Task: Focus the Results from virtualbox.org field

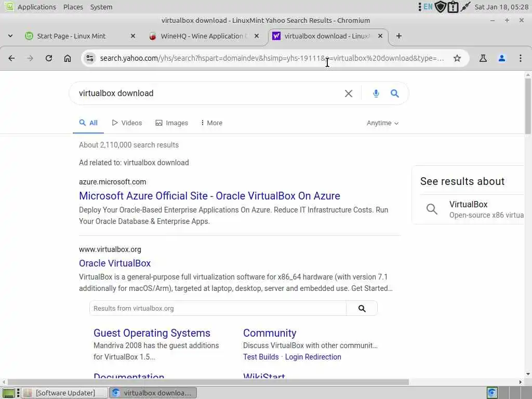Action: pos(218,309)
